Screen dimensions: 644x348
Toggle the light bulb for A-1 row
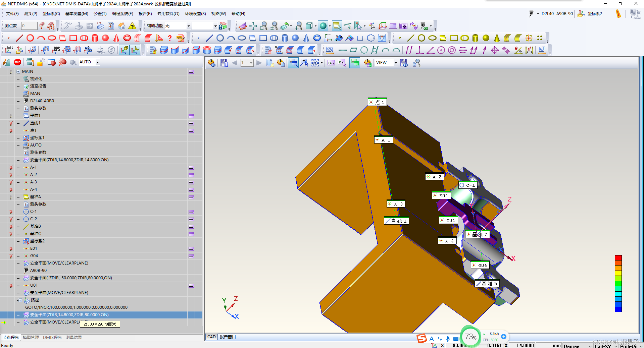[11, 168]
